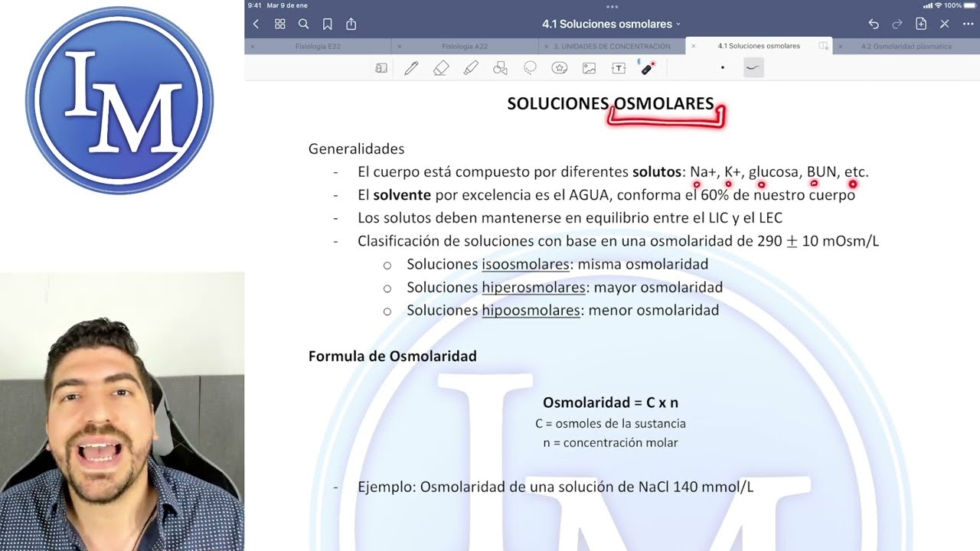The height and width of the screenshot is (551, 980).
Task: Open the search magnifier
Action: pyautogui.click(x=303, y=24)
